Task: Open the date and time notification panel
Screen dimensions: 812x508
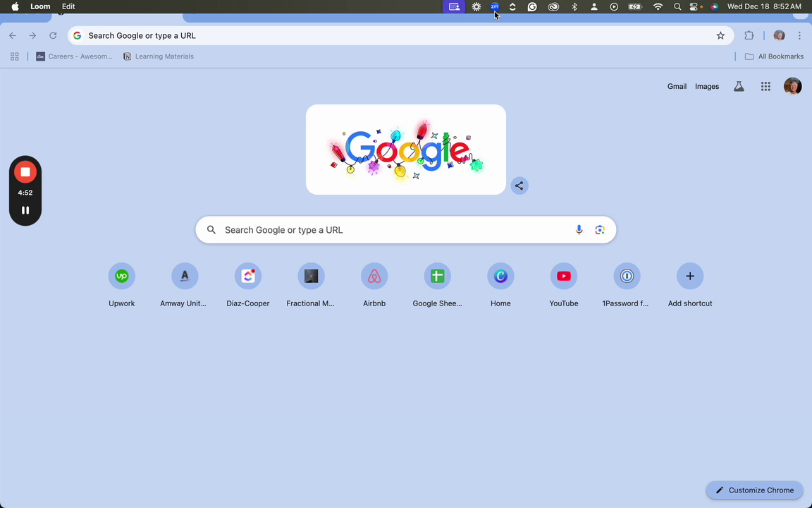Action: (764, 7)
